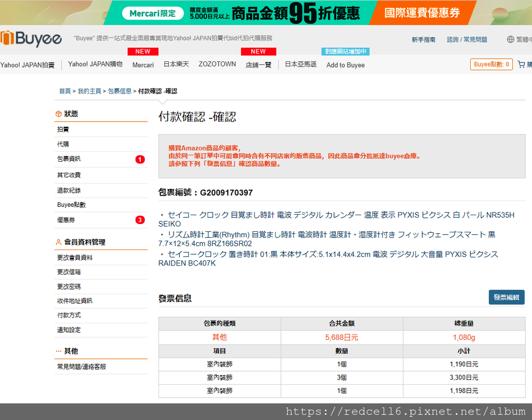The height and width of the screenshot is (420, 532).
Task: Click the Buyee點數: 0 button
Action: tap(491, 64)
